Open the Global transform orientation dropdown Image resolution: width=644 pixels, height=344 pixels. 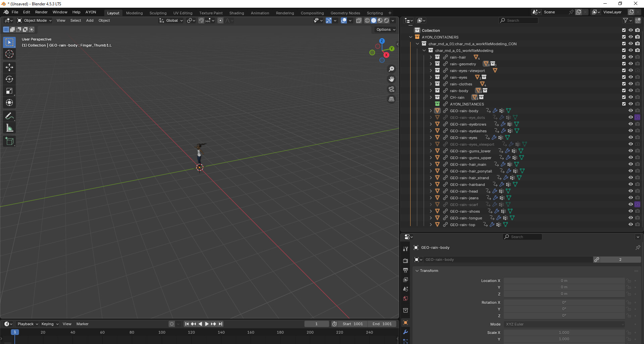click(x=171, y=20)
